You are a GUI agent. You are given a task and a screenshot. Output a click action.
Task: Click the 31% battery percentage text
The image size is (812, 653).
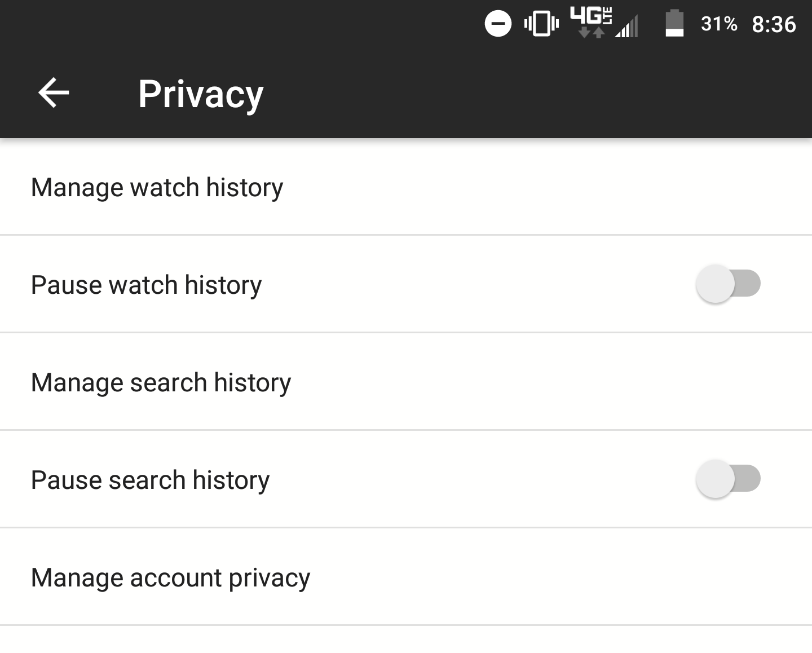(x=719, y=24)
